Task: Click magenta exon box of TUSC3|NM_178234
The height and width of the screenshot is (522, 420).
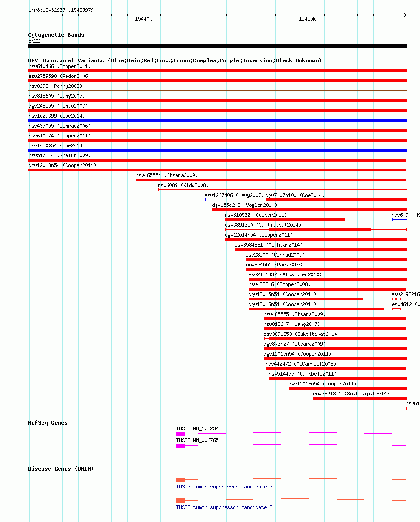Action: click(x=180, y=434)
